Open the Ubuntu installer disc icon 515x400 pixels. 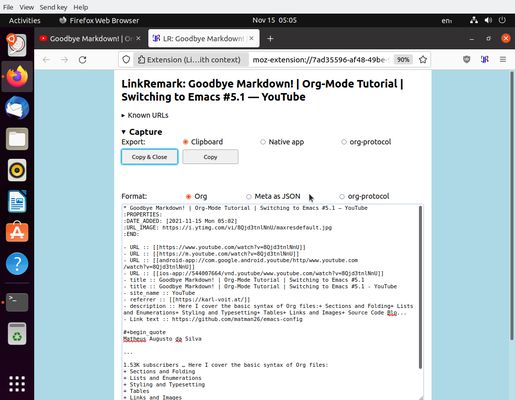[17, 45]
